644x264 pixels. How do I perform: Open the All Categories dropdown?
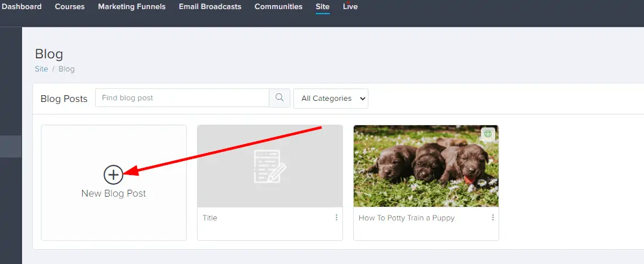pyautogui.click(x=330, y=99)
